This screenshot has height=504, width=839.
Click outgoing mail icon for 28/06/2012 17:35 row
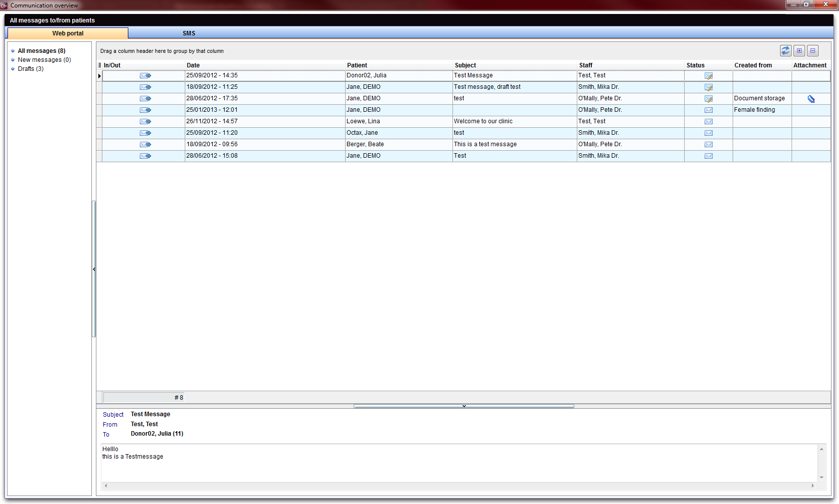(145, 98)
